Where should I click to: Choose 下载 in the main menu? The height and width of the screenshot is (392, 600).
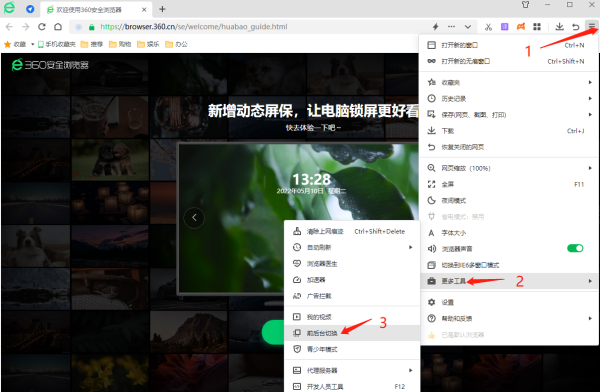pos(509,131)
